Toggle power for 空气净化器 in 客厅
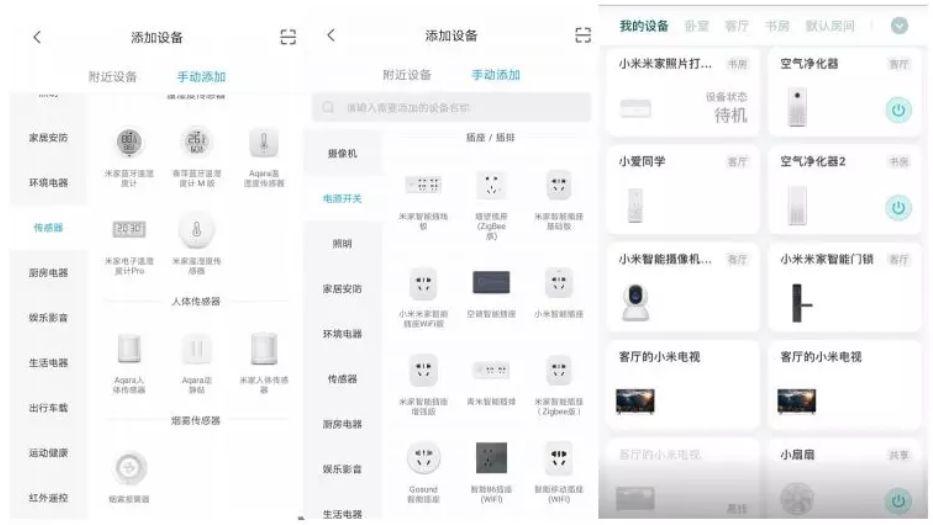Viewport: 933px width, 525px height. (x=898, y=110)
